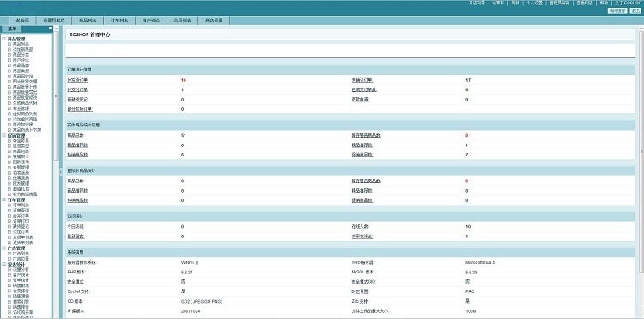Open 流量分析 in the sidebar
Image resolution: width=644 pixels, height=319 pixels.
(x=21, y=269)
